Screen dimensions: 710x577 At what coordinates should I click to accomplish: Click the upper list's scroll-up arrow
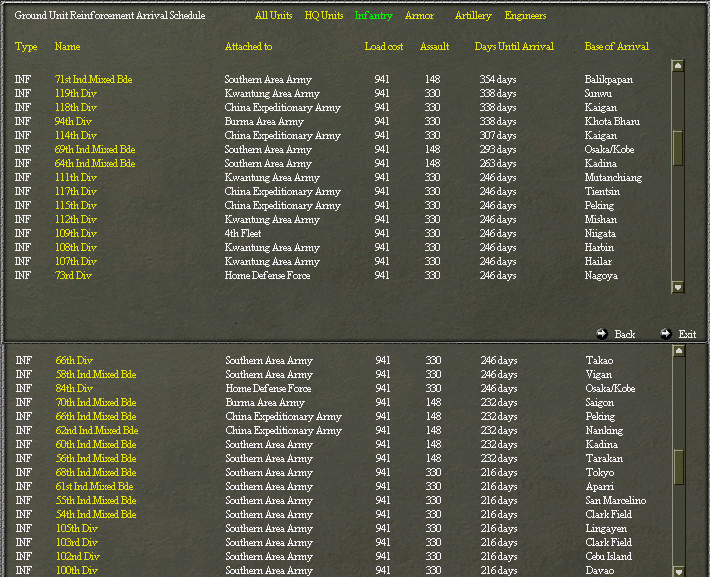click(678, 66)
